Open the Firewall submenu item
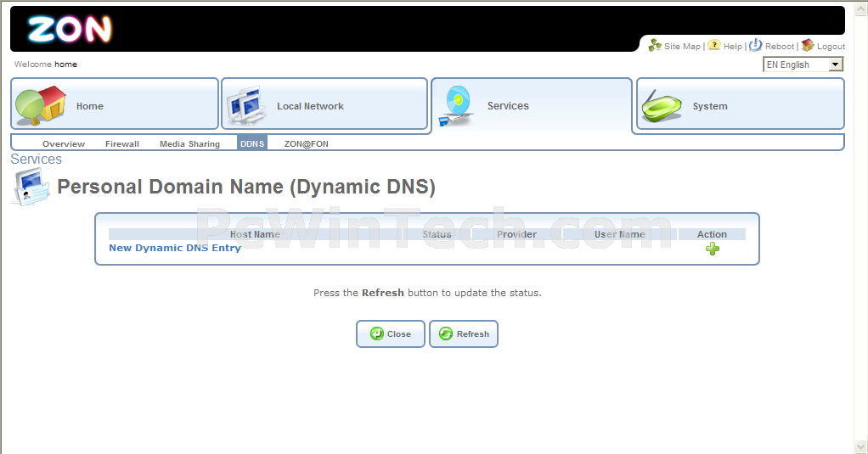The image size is (868, 454). coord(121,143)
